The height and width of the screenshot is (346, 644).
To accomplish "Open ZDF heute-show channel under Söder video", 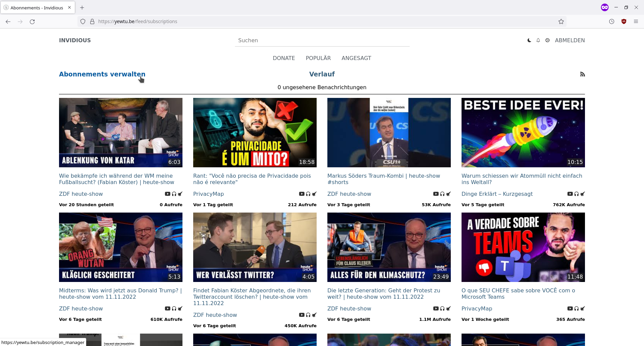I will pyautogui.click(x=349, y=194).
